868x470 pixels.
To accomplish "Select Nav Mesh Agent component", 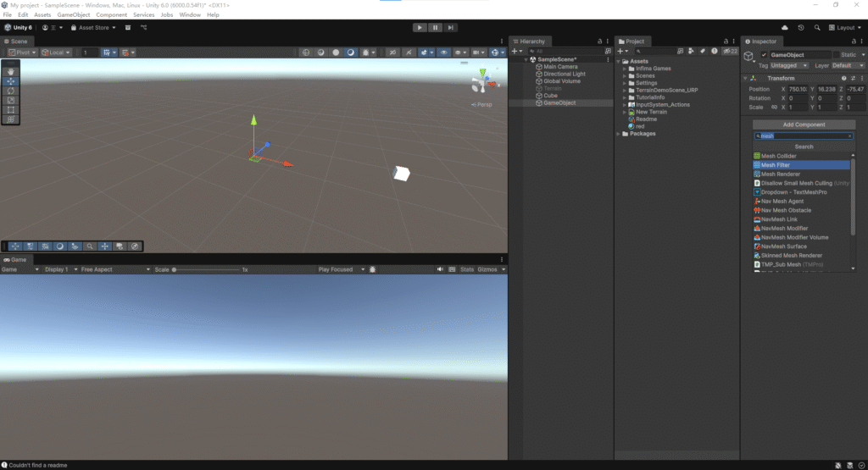I will pyautogui.click(x=801, y=202).
